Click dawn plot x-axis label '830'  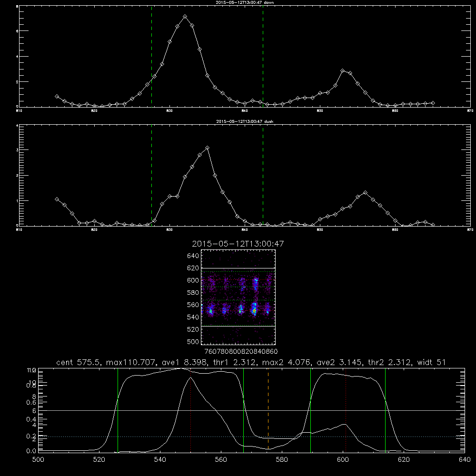point(169,111)
